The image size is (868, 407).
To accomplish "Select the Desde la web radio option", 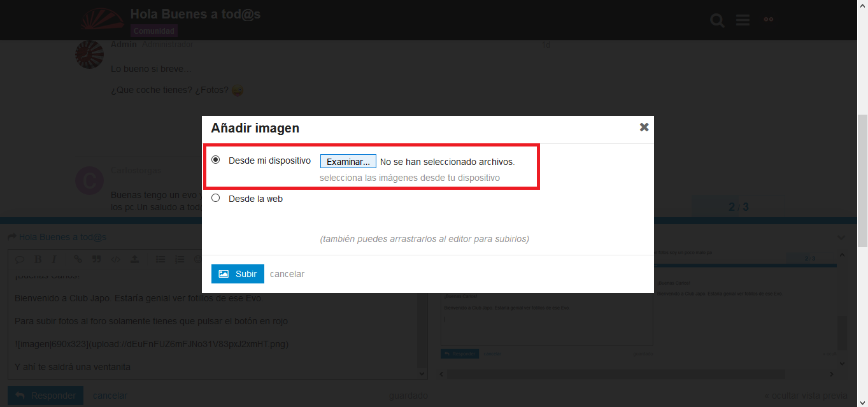I will tap(215, 198).
